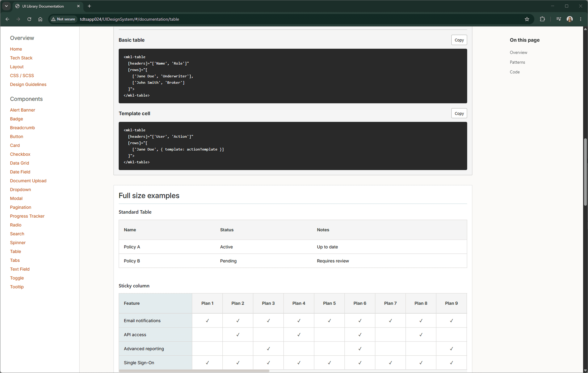
Task: Open the Search component page
Action: pos(17,234)
